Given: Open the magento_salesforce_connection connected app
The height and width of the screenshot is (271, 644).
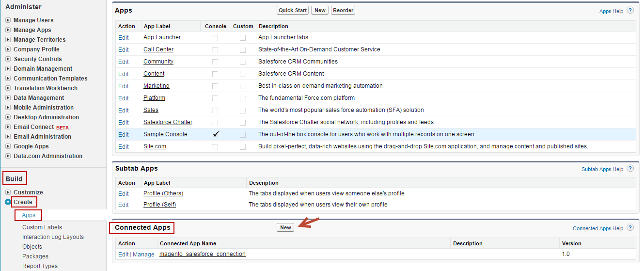Looking at the screenshot, I should click(203, 254).
